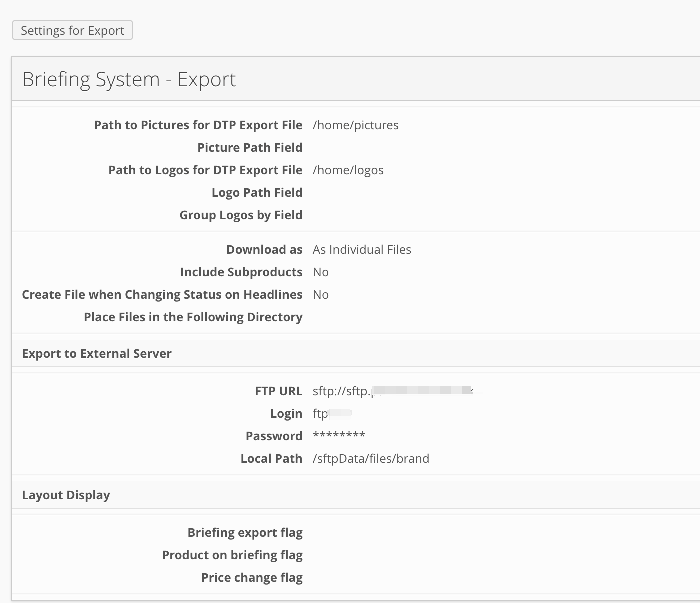Click "Place Files in the Following Directory" label
Viewport: 700px width, 603px height.
coord(193,317)
